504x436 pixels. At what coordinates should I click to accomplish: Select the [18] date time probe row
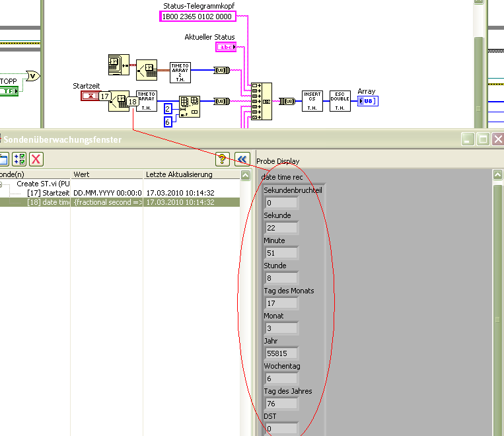(x=120, y=202)
